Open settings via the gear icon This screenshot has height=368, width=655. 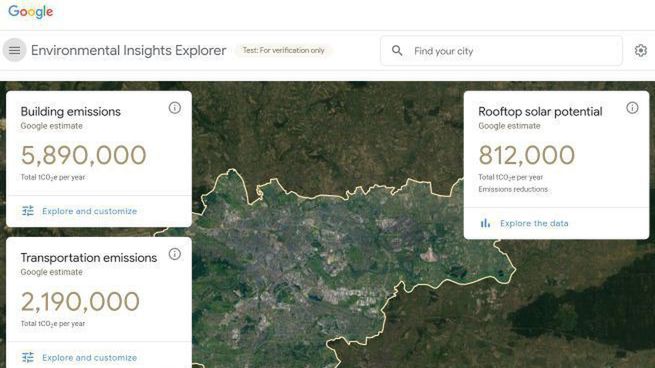point(640,51)
